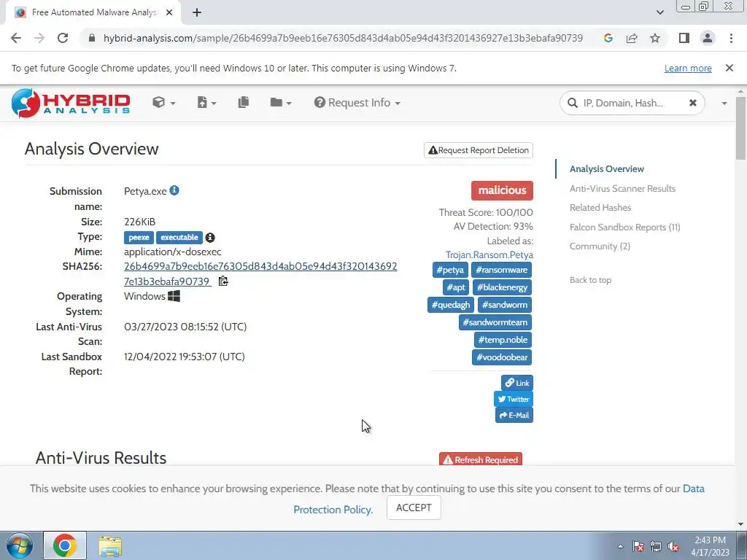
Task: Click the Action Center flag icon
Action: point(638,547)
